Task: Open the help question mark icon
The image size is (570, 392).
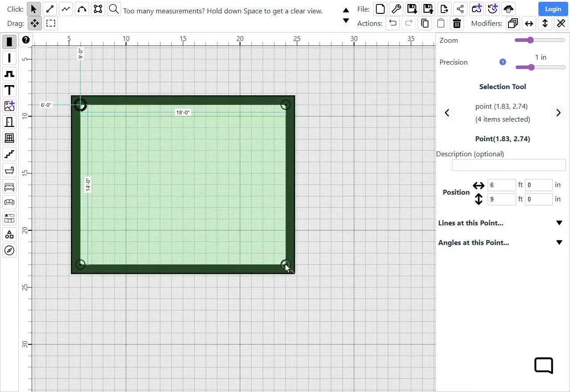Action: click(x=26, y=40)
